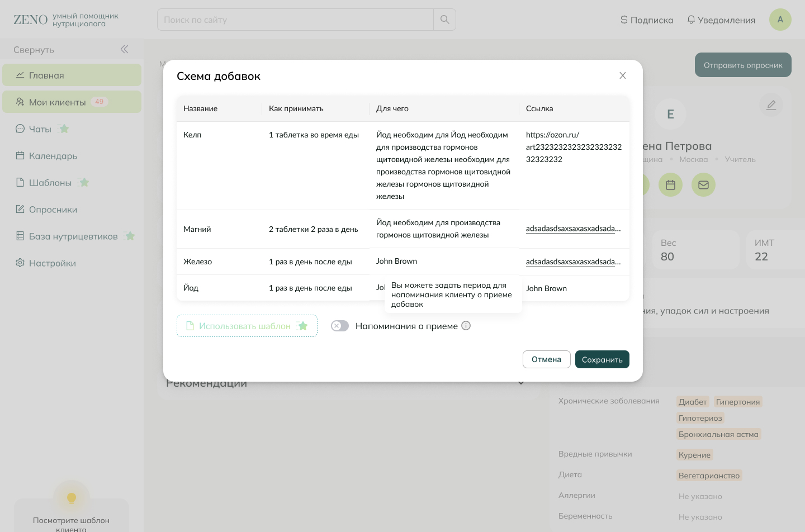The height and width of the screenshot is (532, 805).
Task: Click the Вес 80 card
Action: (x=695, y=250)
